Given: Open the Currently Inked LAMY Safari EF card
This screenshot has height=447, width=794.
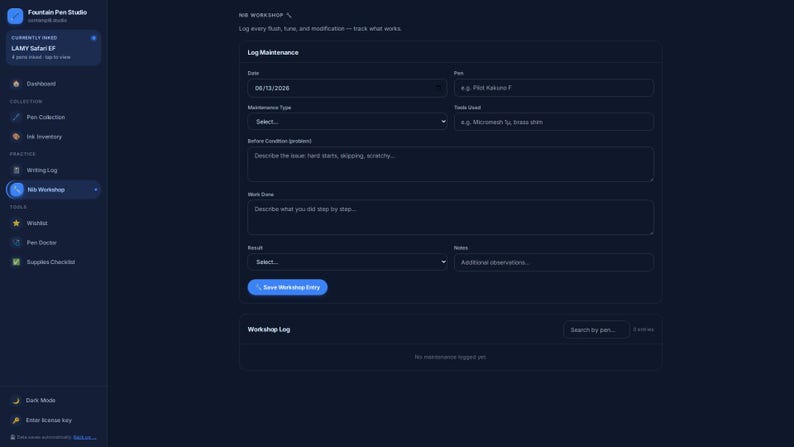Looking at the screenshot, I should (x=53, y=48).
